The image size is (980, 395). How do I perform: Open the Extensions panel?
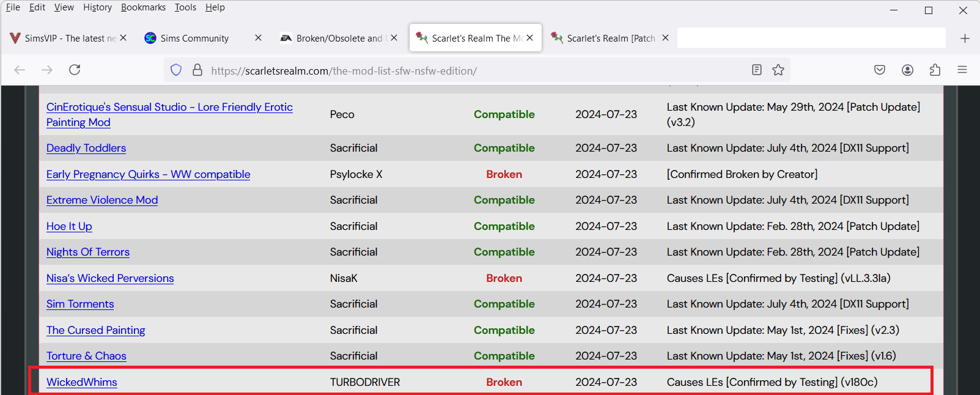(935, 70)
